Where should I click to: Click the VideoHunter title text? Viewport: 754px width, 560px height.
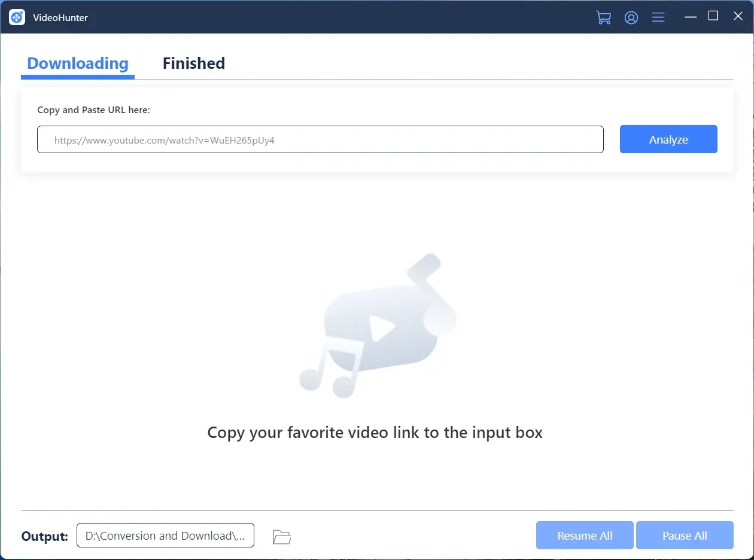(x=60, y=17)
